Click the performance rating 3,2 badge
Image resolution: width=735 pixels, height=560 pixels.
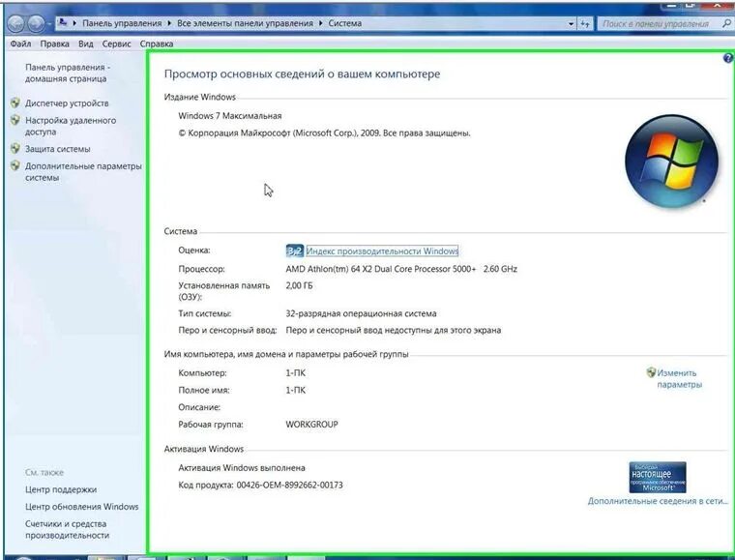294,251
